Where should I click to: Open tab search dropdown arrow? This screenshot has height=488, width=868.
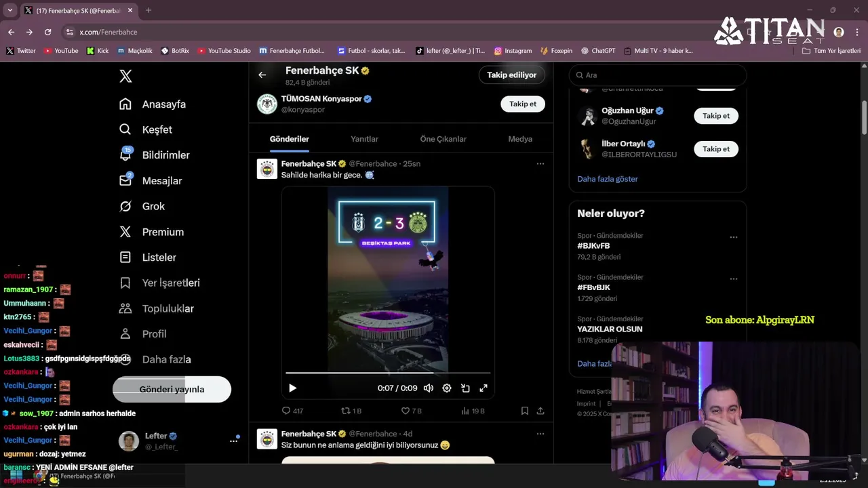[9, 10]
